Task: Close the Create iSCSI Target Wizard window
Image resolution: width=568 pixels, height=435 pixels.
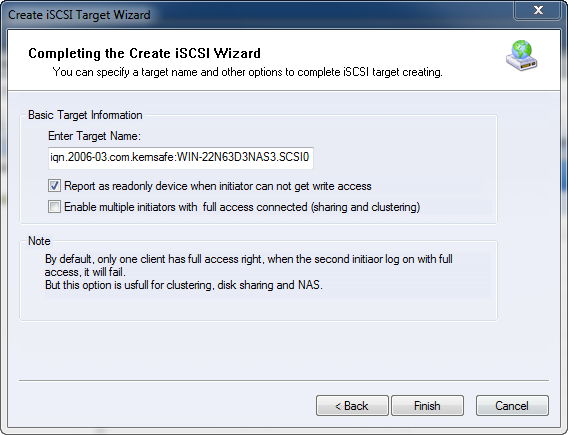Action: point(538,11)
